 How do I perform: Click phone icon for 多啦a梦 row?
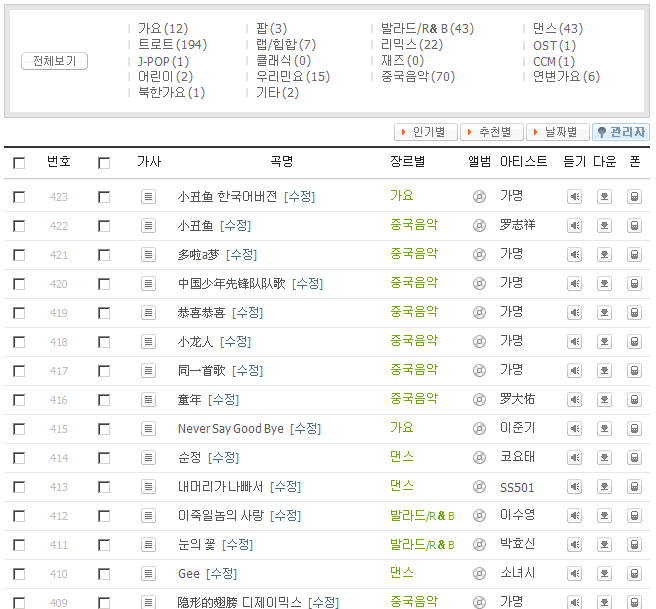tap(634, 255)
